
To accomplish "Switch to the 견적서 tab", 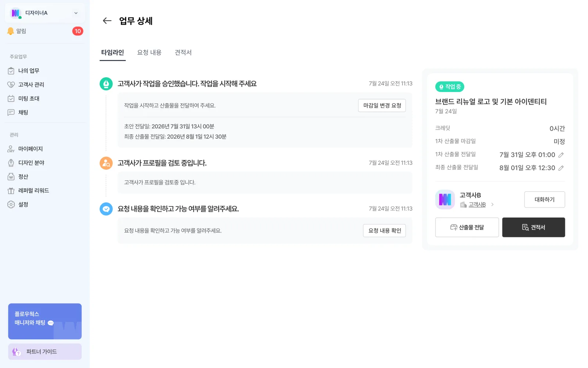I will tap(183, 53).
